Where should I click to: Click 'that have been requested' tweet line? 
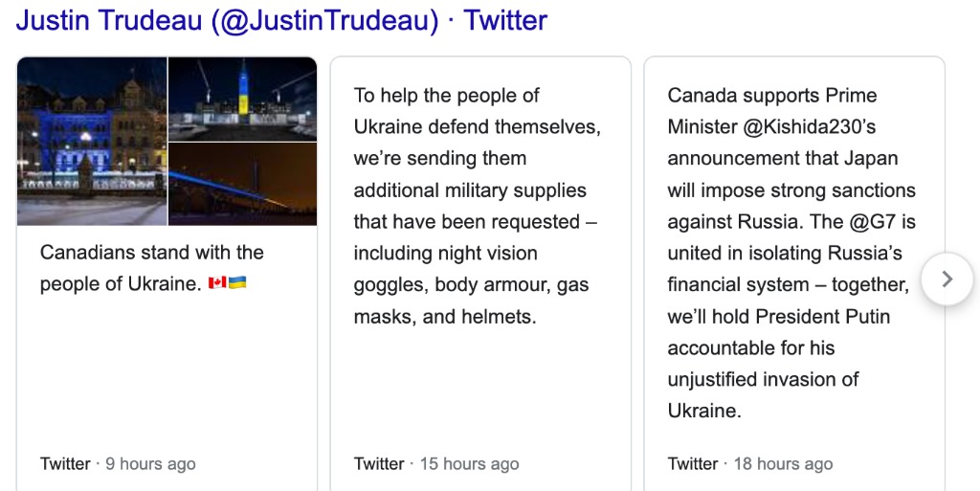tap(475, 222)
